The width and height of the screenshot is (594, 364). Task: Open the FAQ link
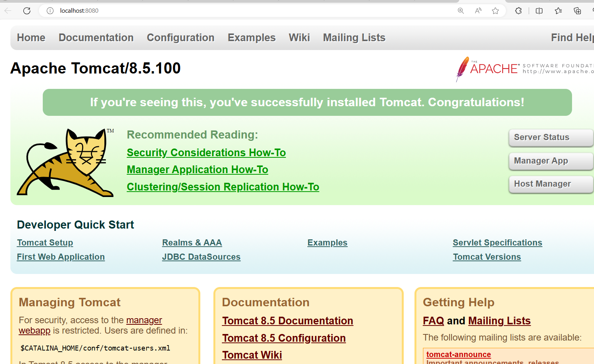(433, 321)
